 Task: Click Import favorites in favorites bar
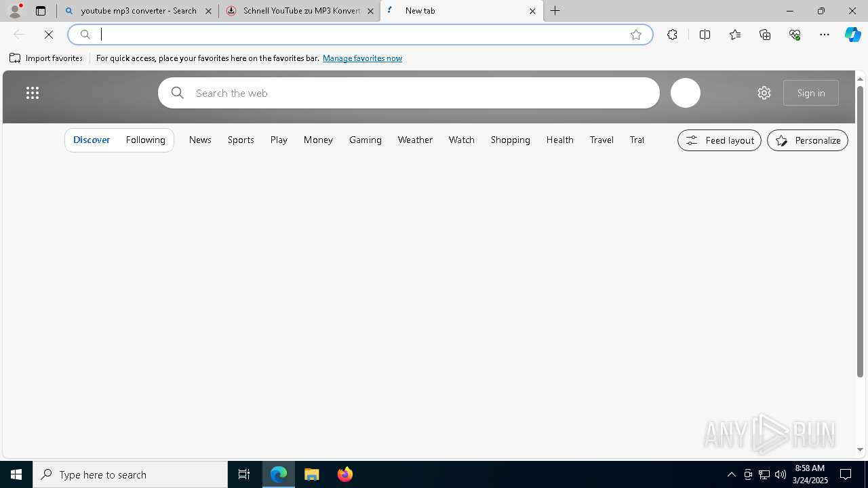click(x=46, y=58)
